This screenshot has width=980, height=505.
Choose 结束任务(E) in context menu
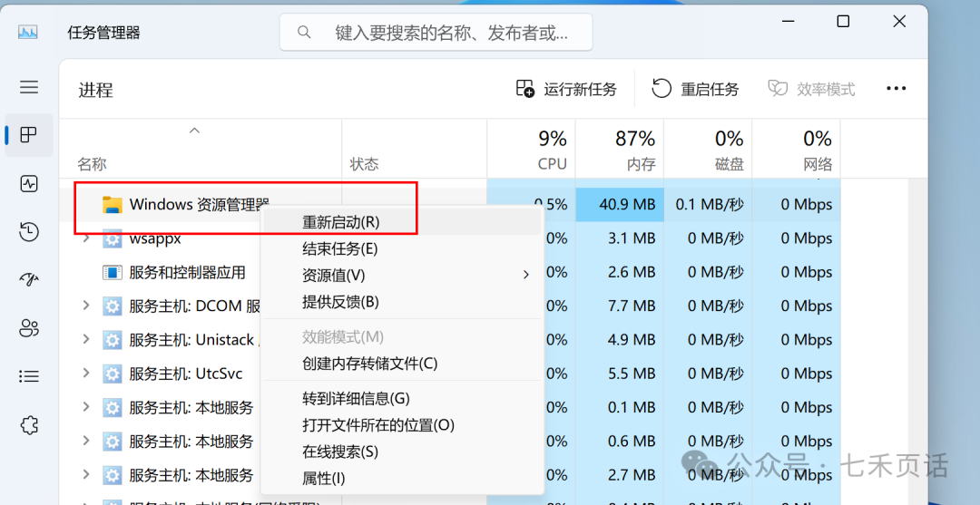(401, 249)
